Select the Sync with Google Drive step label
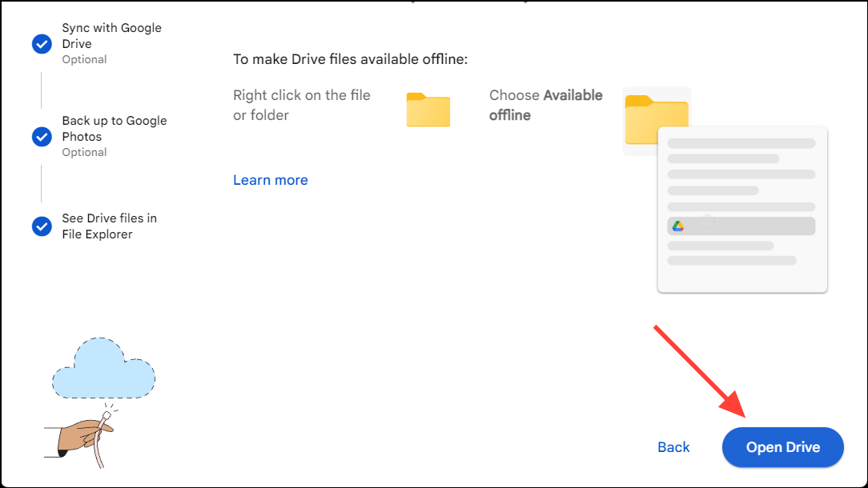 point(111,35)
